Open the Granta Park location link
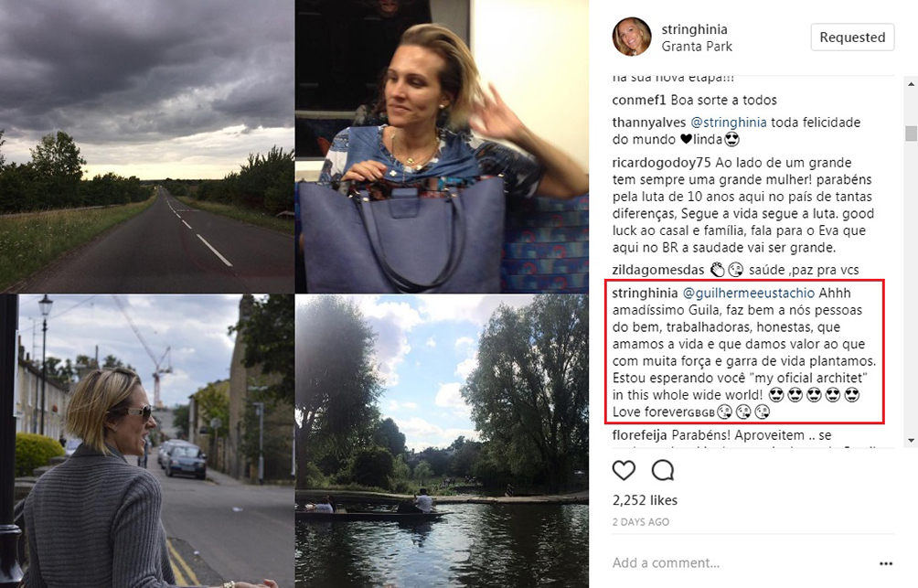 [x=697, y=47]
